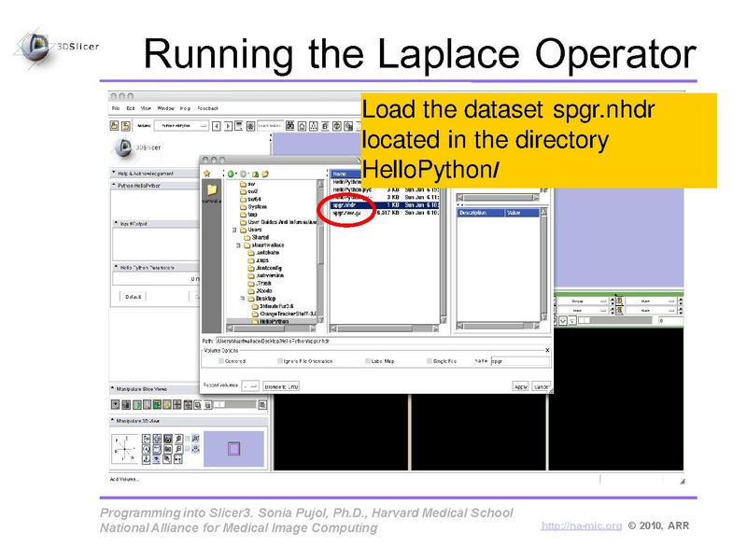Viewport: 747px width, 560px height.
Task: Open the Recent Volumes dropdown
Action: [x=250, y=386]
